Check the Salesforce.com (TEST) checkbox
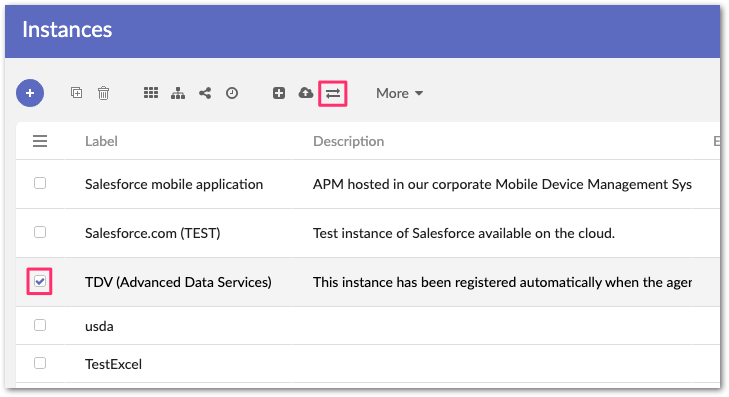 tap(40, 232)
